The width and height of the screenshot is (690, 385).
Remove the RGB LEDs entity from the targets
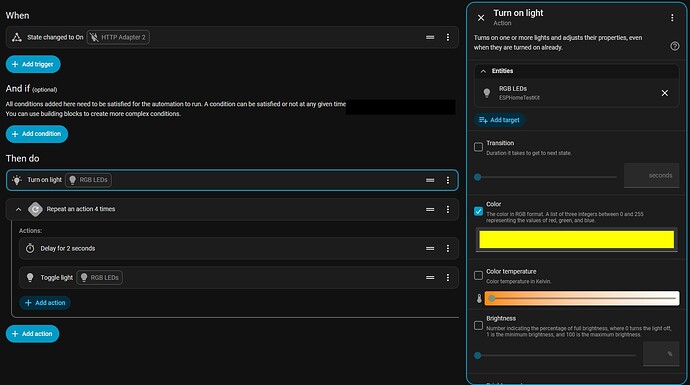click(664, 93)
